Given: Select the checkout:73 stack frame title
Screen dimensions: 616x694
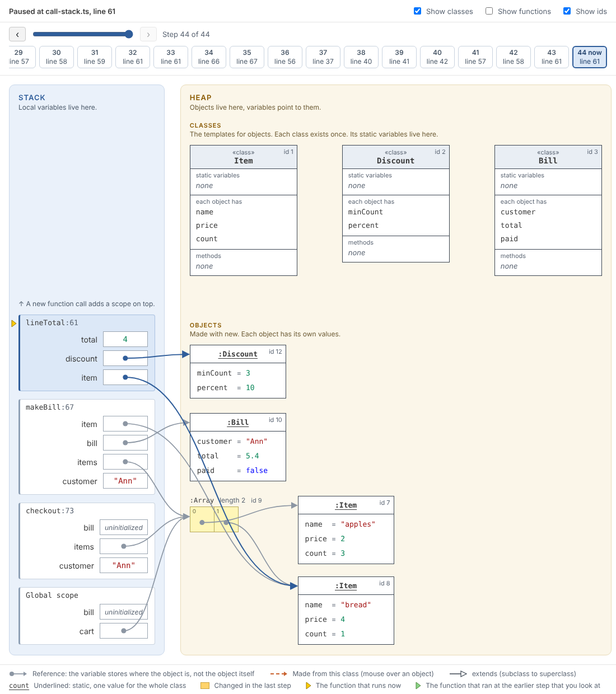Looking at the screenshot, I should [x=50, y=511].
